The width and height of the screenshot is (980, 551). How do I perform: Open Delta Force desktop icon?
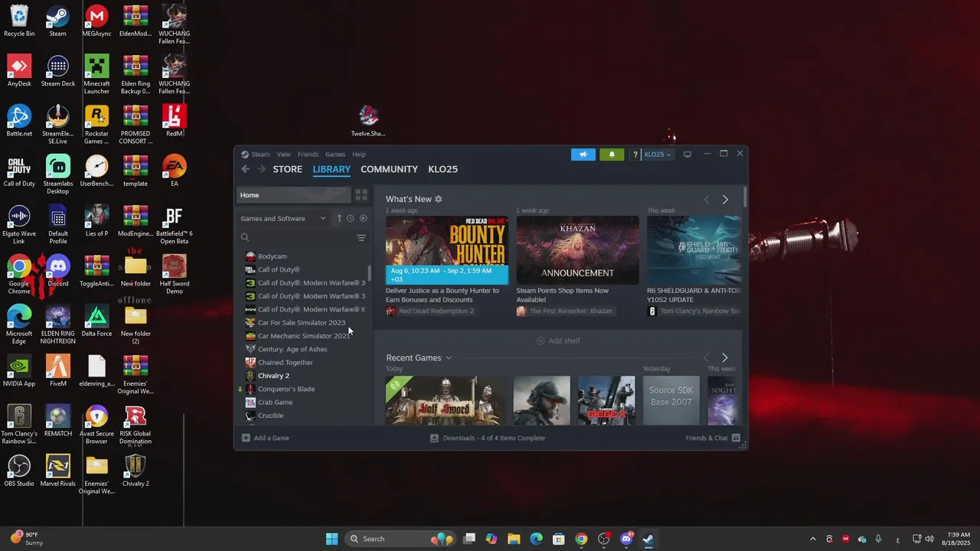click(x=96, y=321)
